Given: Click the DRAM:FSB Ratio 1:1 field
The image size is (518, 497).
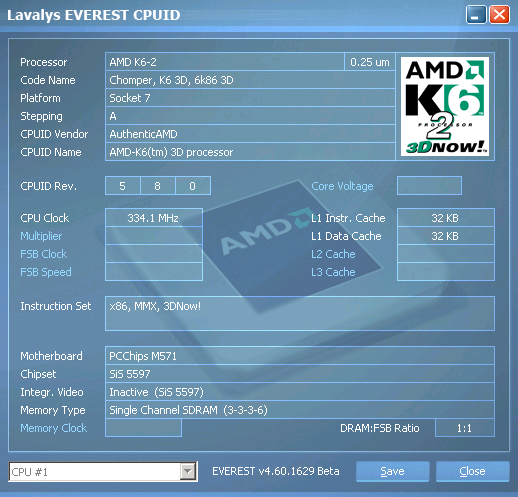Looking at the screenshot, I should [465, 428].
